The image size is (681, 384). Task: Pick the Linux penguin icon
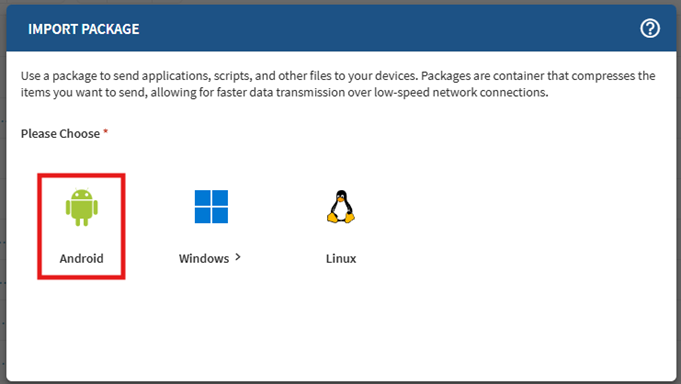pos(341,207)
